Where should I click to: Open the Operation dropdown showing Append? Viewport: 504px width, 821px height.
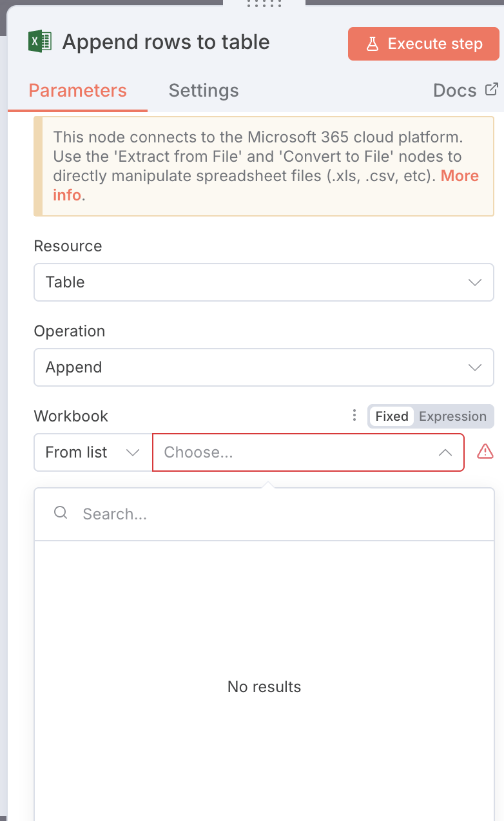coord(264,367)
